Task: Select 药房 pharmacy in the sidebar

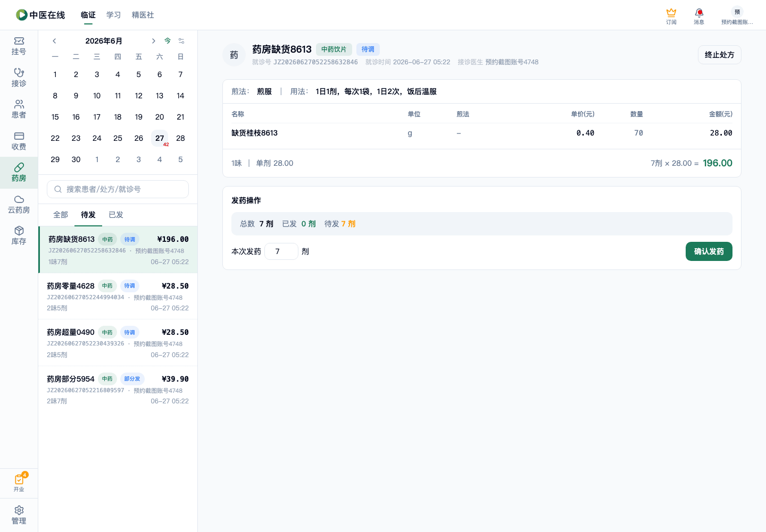Action: click(19, 172)
